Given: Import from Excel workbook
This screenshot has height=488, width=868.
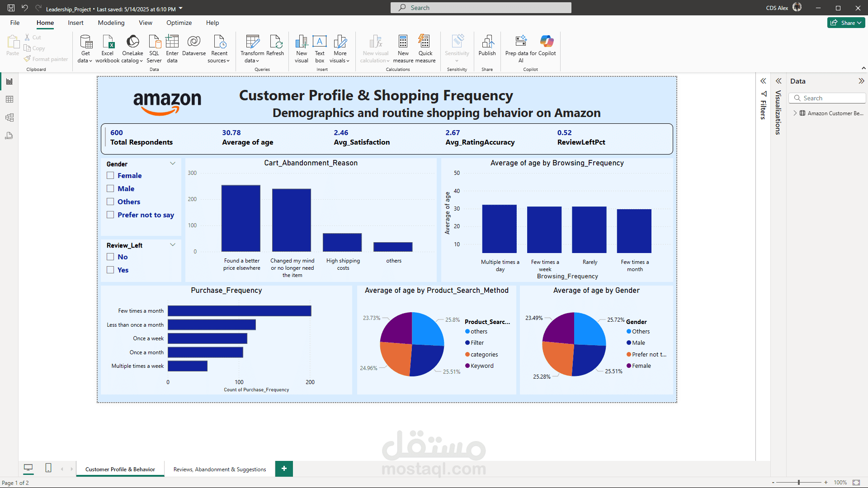Looking at the screenshot, I should pos(108,49).
